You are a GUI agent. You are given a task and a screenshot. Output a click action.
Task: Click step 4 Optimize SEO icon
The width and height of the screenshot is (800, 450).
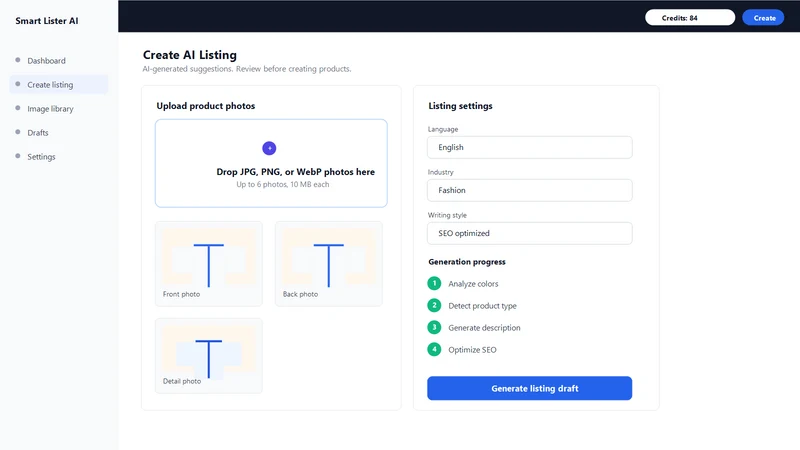tap(434, 349)
